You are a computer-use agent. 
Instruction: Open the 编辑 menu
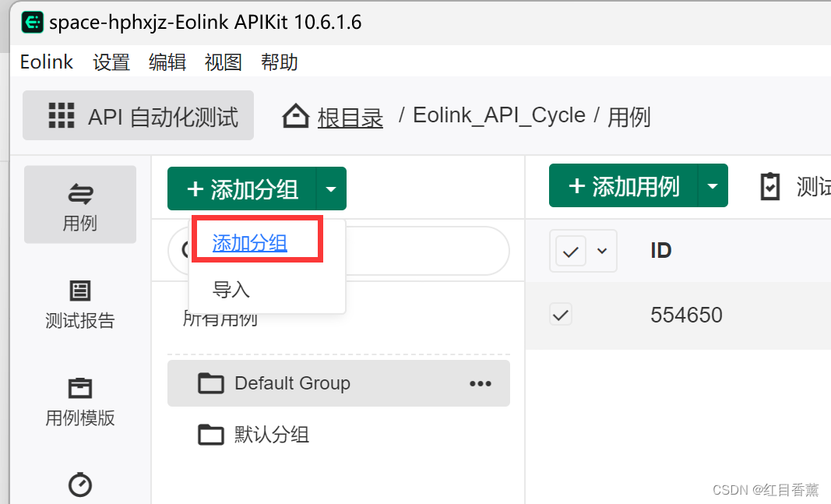(x=167, y=62)
